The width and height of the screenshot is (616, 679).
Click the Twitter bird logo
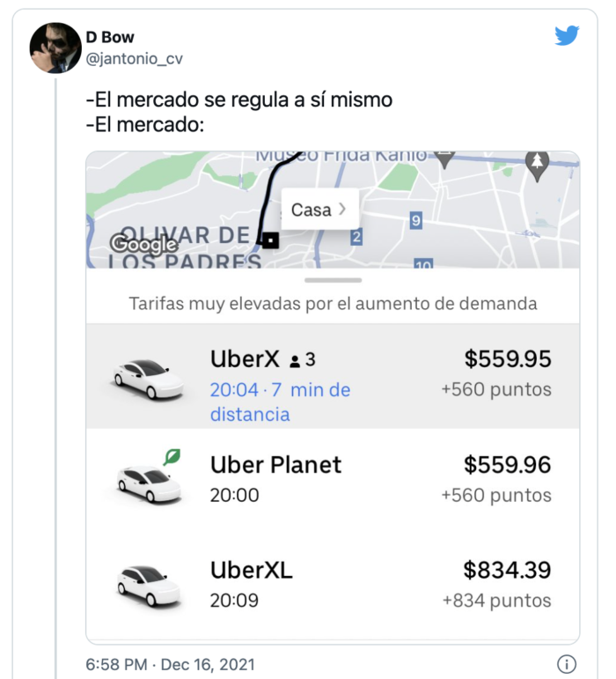coord(567,36)
